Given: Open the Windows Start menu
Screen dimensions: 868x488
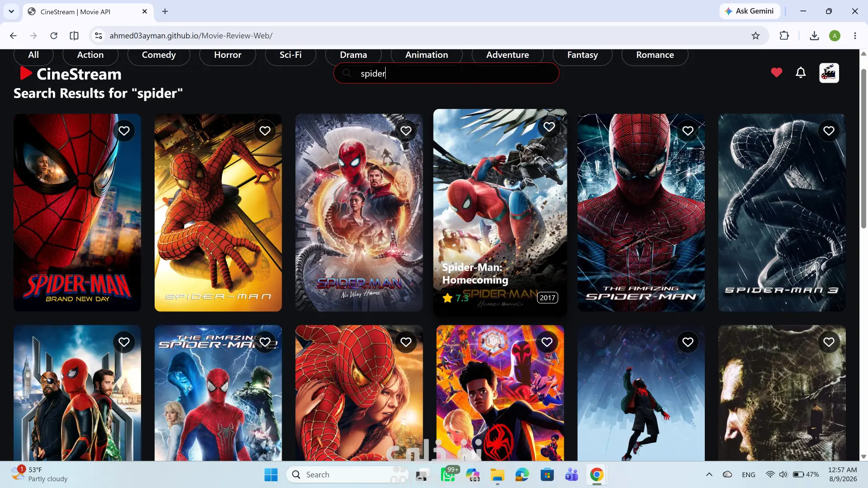Looking at the screenshot, I should (x=271, y=475).
